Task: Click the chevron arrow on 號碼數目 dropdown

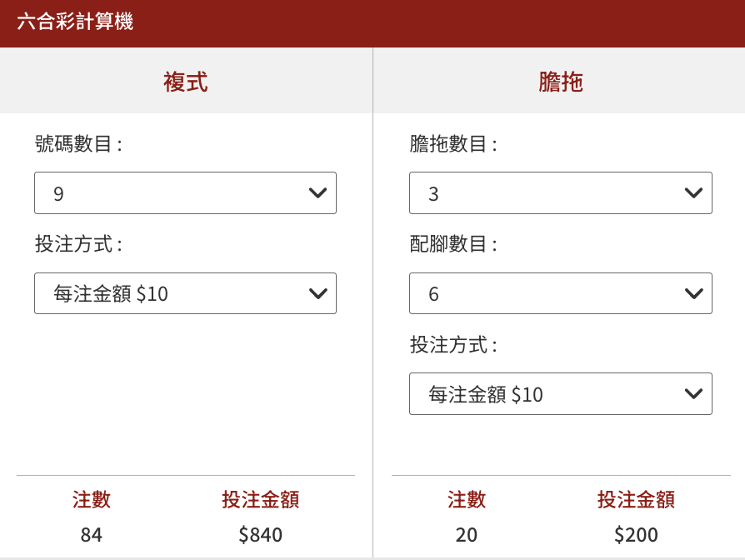Action: coord(317,193)
